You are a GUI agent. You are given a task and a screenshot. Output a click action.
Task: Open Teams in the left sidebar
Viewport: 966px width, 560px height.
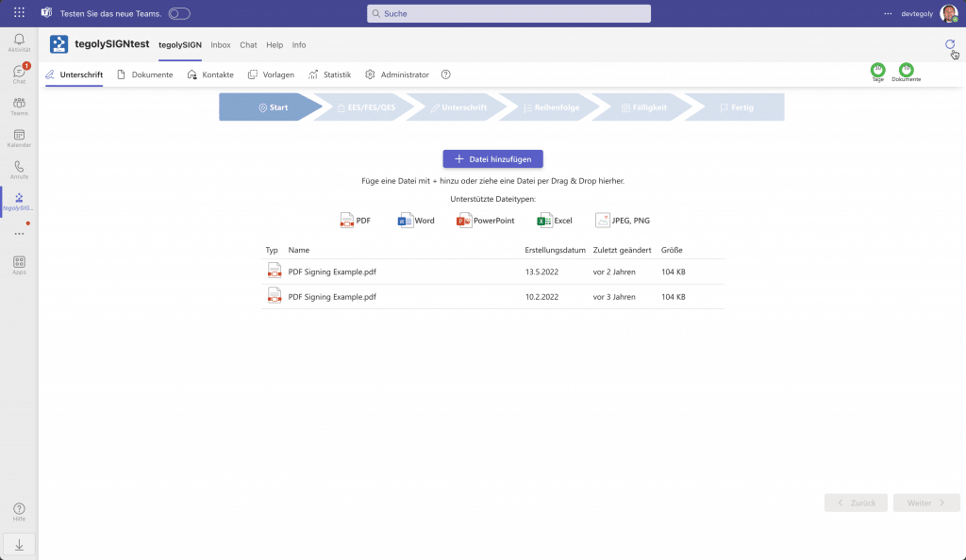pos(19,106)
